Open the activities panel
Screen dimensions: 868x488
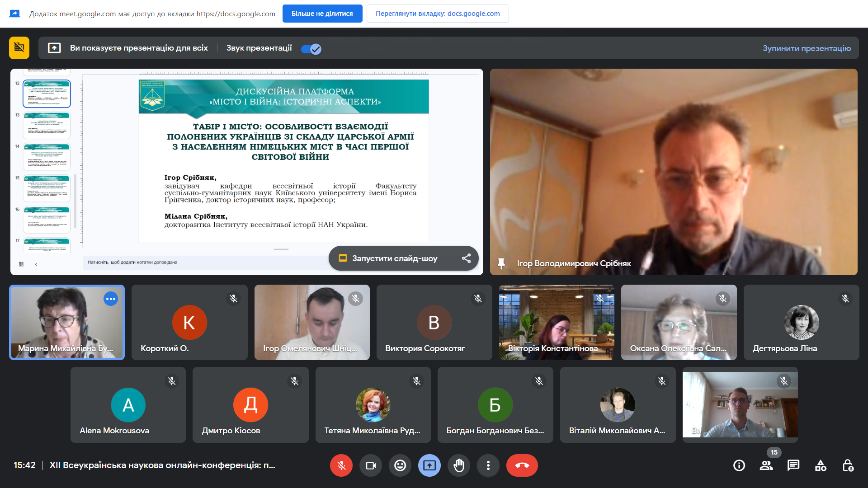point(821,465)
